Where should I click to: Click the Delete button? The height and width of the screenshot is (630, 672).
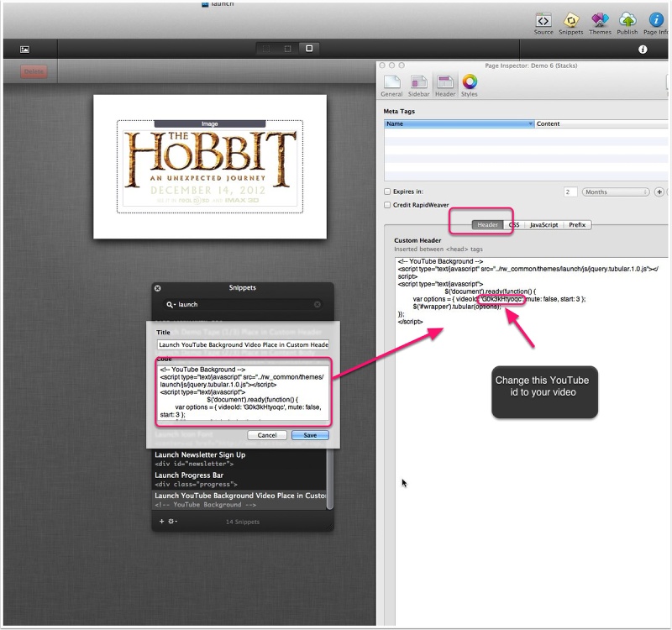point(34,71)
